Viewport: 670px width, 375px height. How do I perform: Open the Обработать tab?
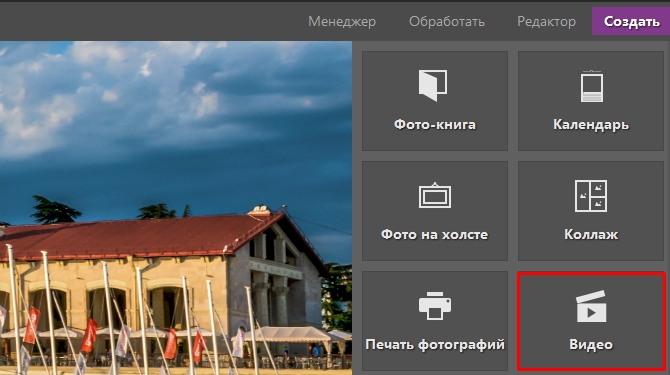click(x=447, y=21)
